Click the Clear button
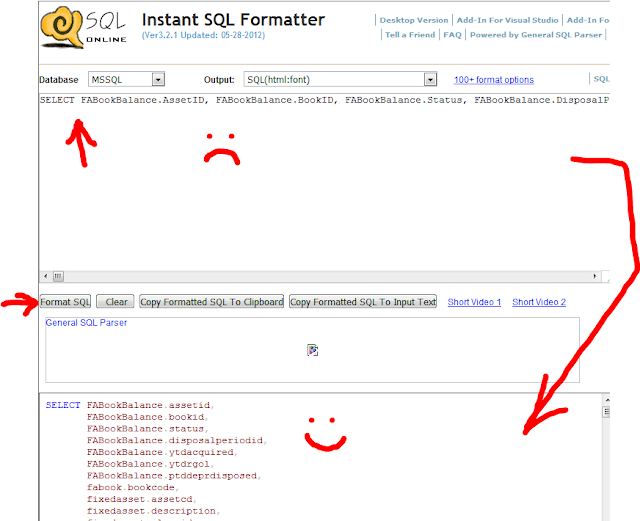Image resolution: width=640 pixels, height=521 pixels. 116,302
